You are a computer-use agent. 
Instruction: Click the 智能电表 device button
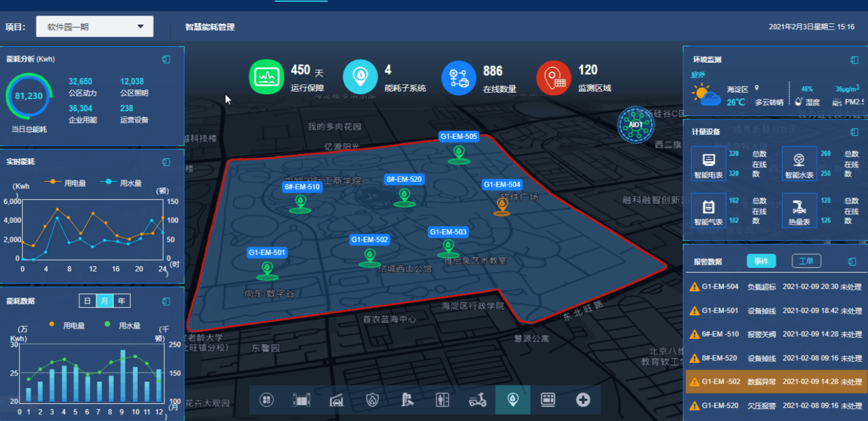(709, 163)
